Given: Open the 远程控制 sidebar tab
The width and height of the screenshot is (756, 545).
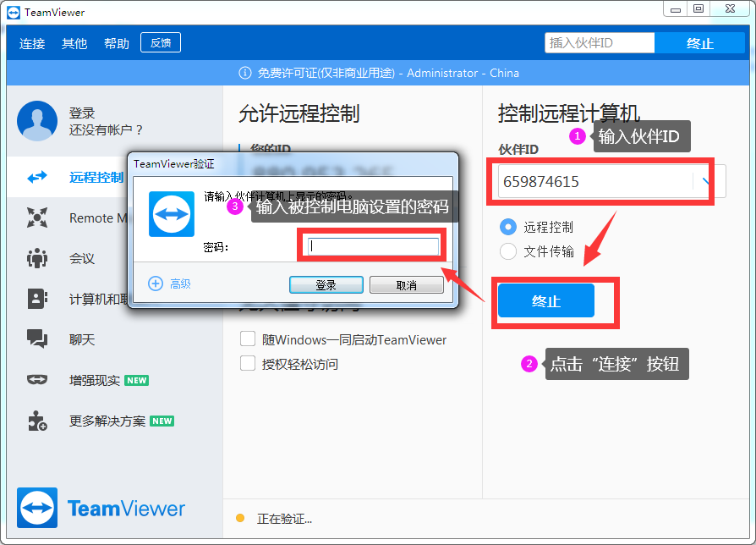Looking at the screenshot, I should tap(96, 177).
